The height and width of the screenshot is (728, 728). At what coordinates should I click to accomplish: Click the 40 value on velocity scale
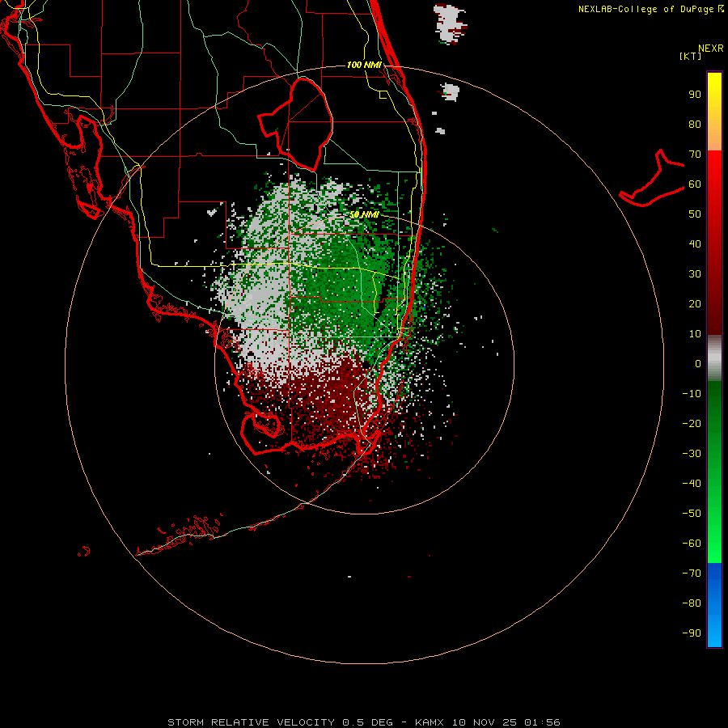pos(695,243)
